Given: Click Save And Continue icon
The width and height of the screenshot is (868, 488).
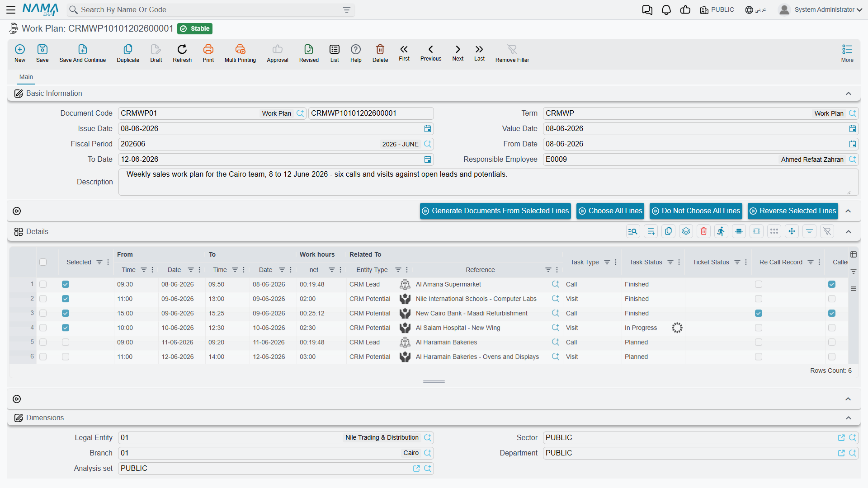Looking at the screenshot, I should pyautogui.click(x=83, y=53).
